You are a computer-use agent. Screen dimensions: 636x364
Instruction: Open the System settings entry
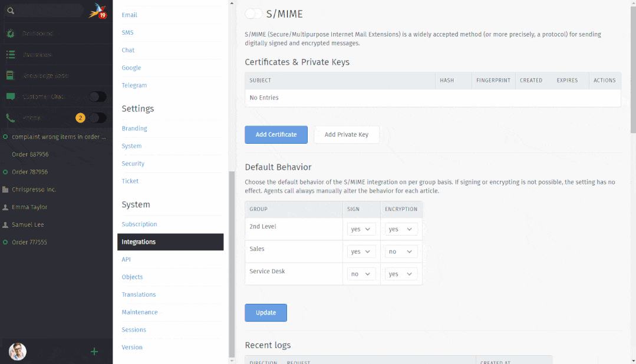131,146
